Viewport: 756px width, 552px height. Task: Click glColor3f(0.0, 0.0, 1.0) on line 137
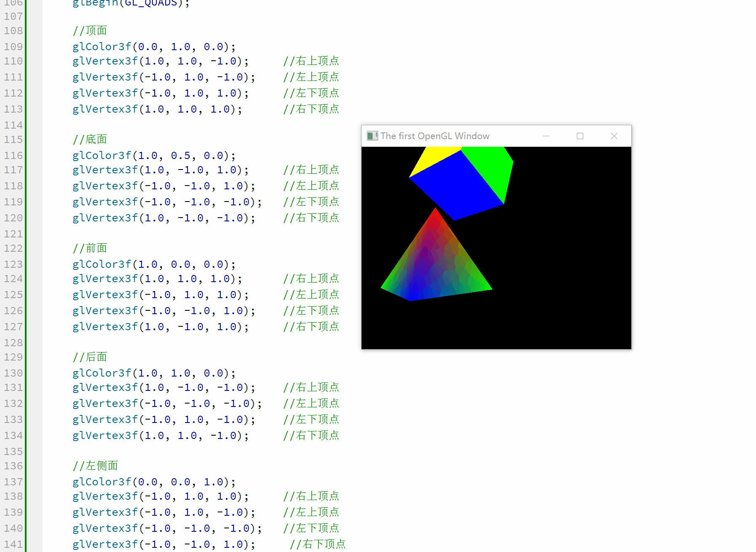click(x=154, y=482)
